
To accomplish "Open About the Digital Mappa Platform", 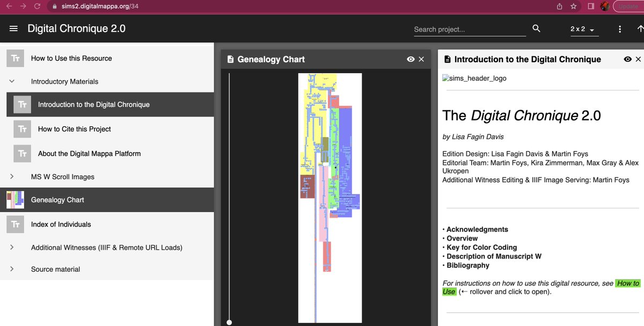I will coord(89,153).
